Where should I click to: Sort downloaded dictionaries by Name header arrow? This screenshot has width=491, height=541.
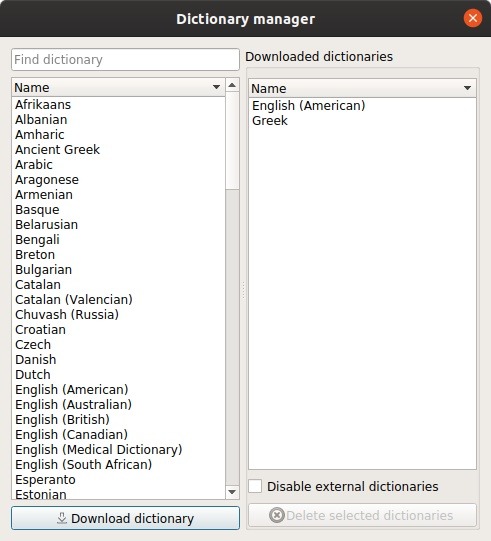click(x=468, y=88)
